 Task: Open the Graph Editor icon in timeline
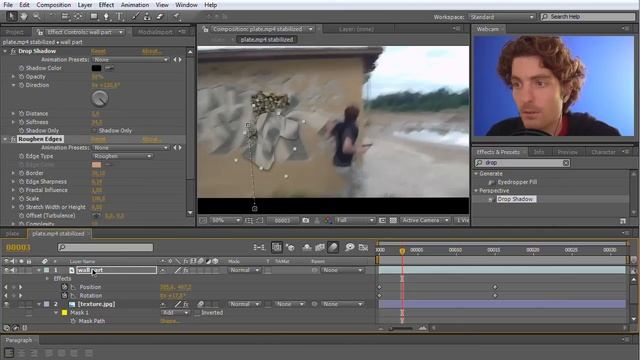click(x=363, y=247)
